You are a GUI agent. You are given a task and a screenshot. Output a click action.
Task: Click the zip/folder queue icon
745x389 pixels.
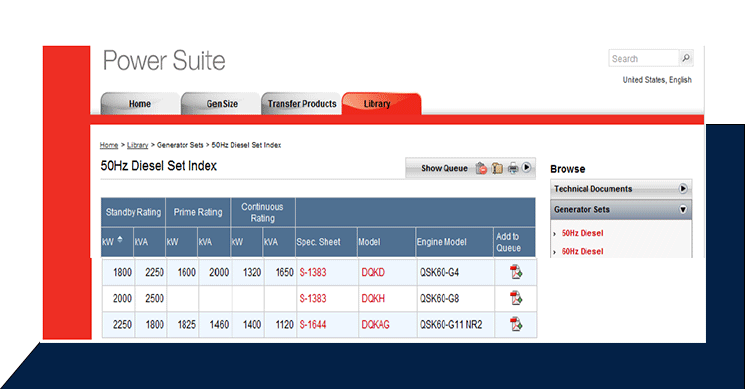(x=497, y=168)
